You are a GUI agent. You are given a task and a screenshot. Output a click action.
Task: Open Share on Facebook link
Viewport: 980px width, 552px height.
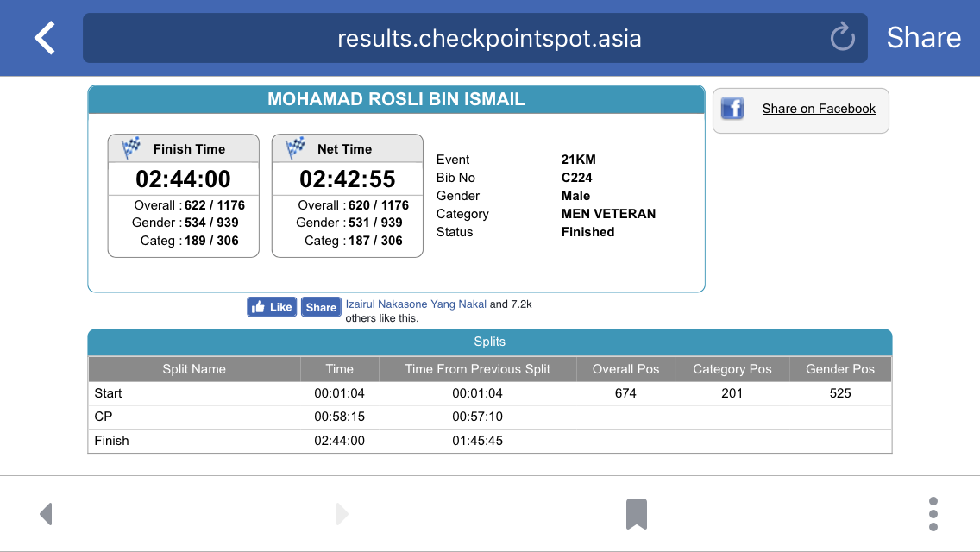[x=819, y=109]
